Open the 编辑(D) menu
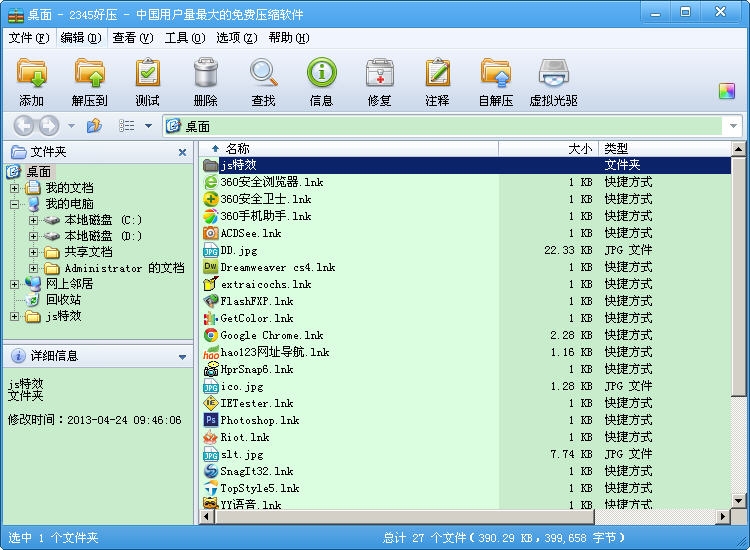Screen dimensions: 750x550 (81, 38)
